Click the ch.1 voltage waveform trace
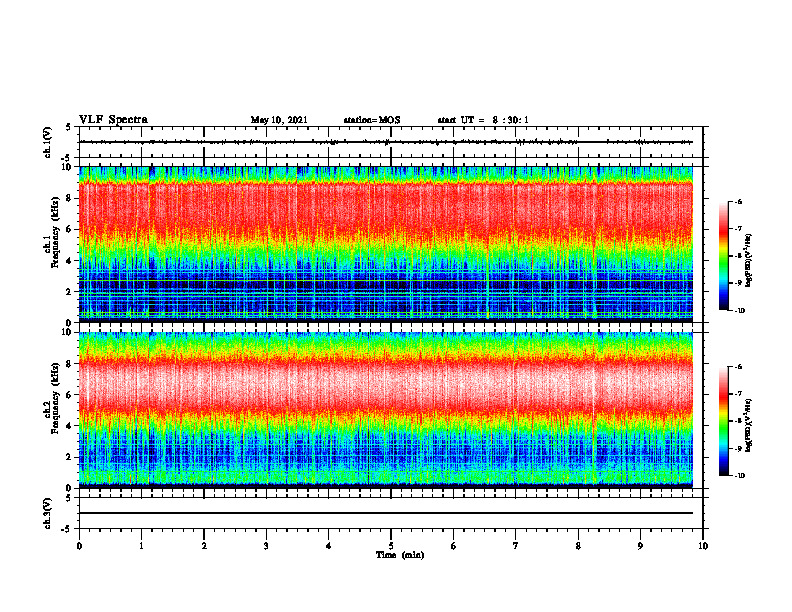This screenshot has height=612, width=792. point(385,142)
